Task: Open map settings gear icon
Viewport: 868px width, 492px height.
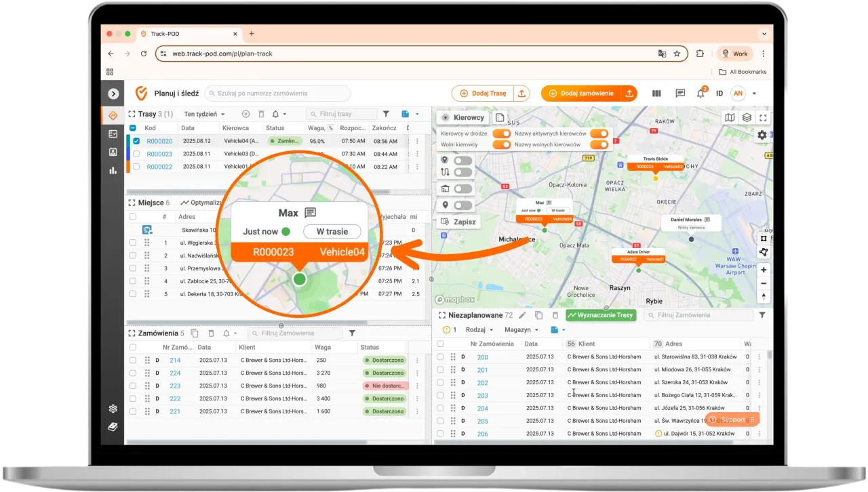Action: pos(762,135)
